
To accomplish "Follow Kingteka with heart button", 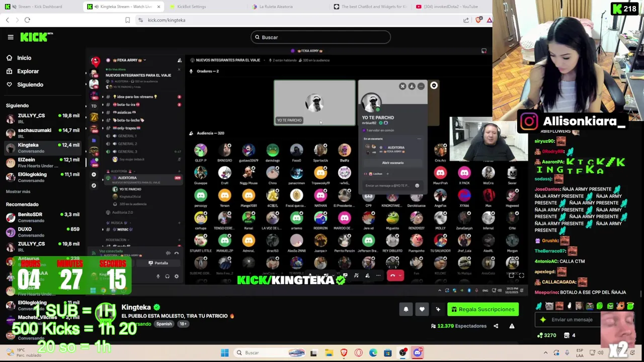I will pyautogui.click(x=422, y=309).
